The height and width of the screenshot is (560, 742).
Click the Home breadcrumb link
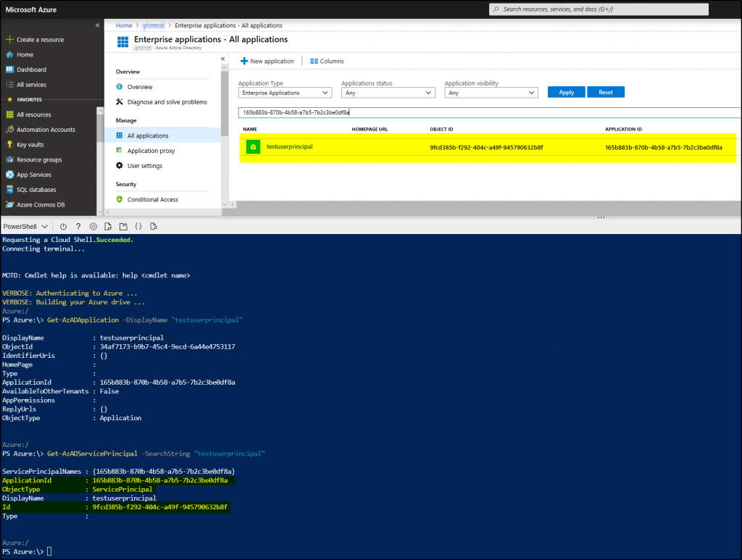tap(124, 25)
